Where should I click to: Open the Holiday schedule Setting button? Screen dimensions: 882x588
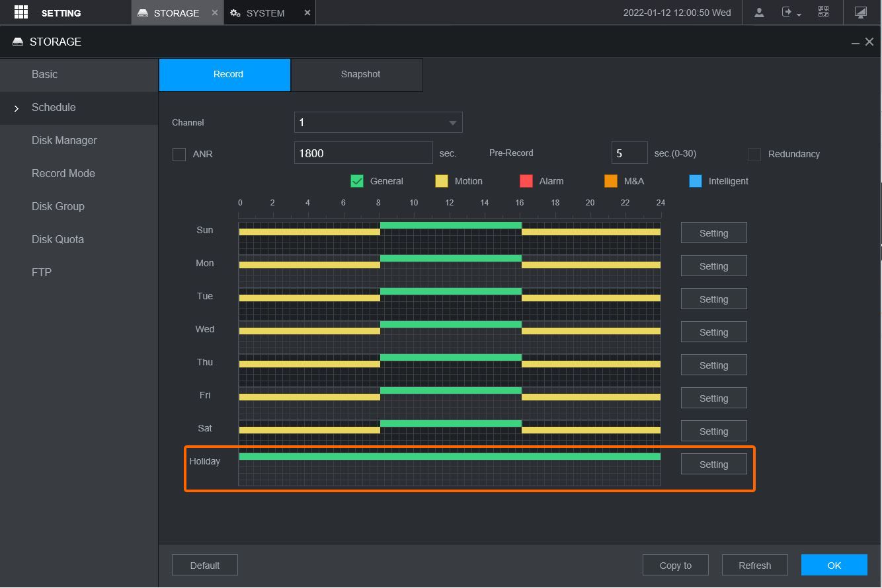713,464
